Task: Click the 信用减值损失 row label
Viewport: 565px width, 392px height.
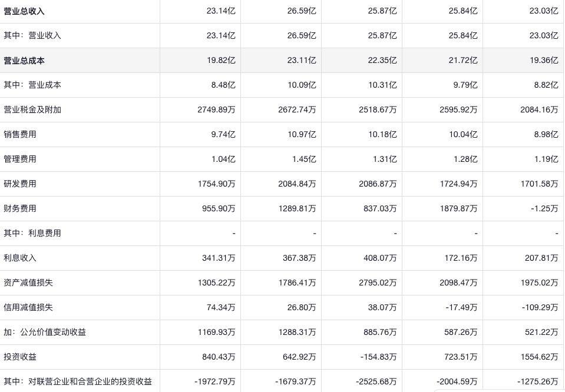Action: 28,308
